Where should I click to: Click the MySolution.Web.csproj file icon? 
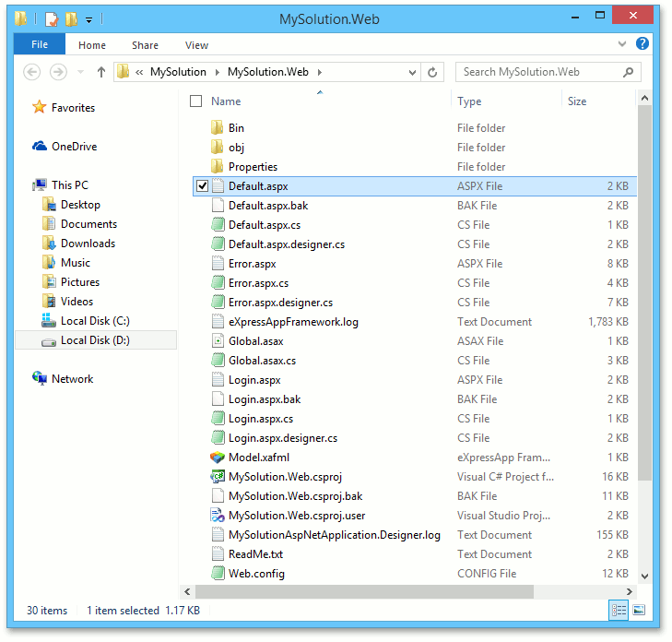click(217, 477)
